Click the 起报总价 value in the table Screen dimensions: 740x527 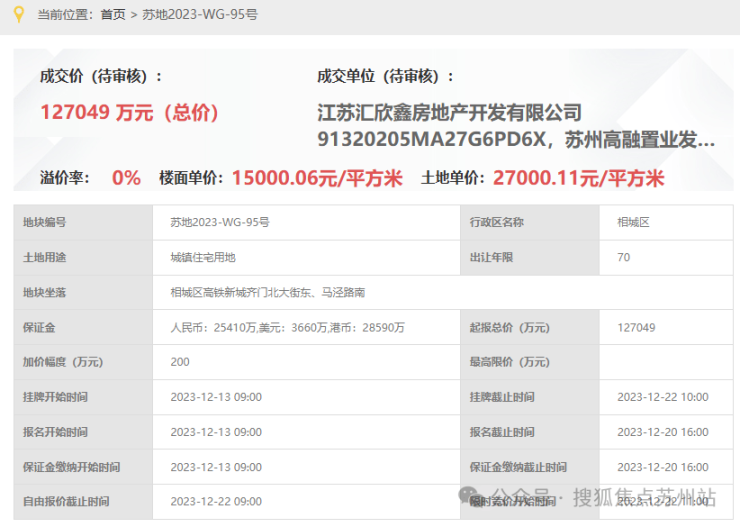tap(636, 327)
